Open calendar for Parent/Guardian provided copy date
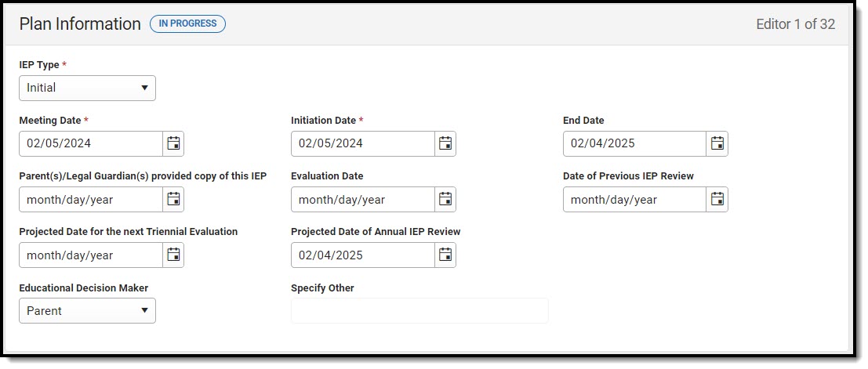The image size is (868, 369). click(x=173, y=199)
